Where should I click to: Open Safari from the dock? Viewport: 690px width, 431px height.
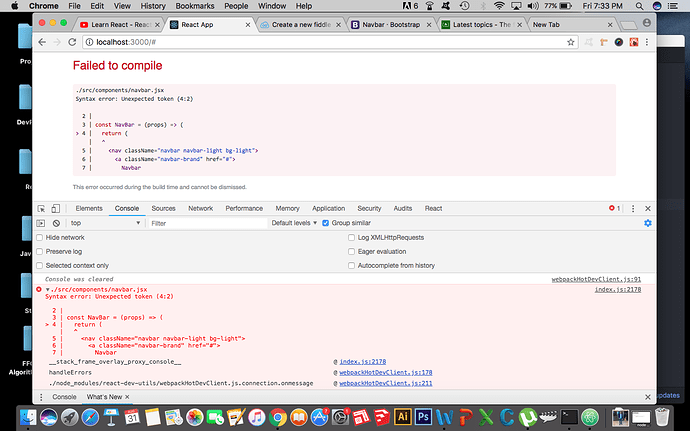90,417
